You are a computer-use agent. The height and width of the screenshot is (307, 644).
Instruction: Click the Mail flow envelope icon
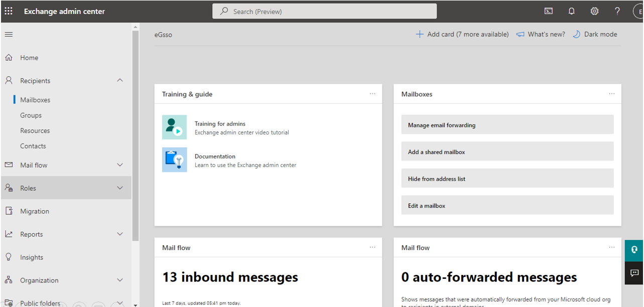pos(9,165)
